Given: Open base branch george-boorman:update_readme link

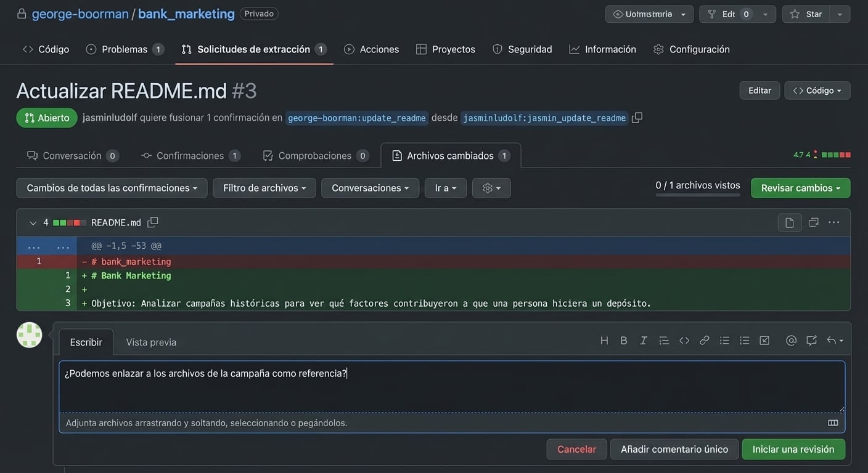Looking at the screenshot, I should tap(357, 118).
